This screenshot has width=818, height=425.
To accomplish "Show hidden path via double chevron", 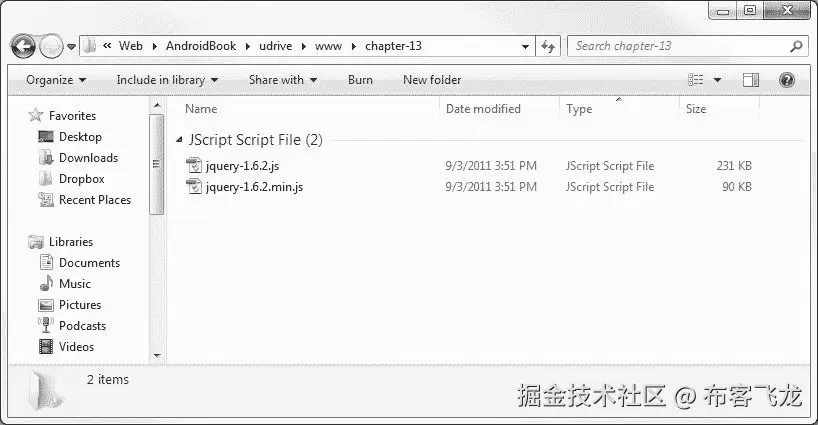I will tap(107, 46).
